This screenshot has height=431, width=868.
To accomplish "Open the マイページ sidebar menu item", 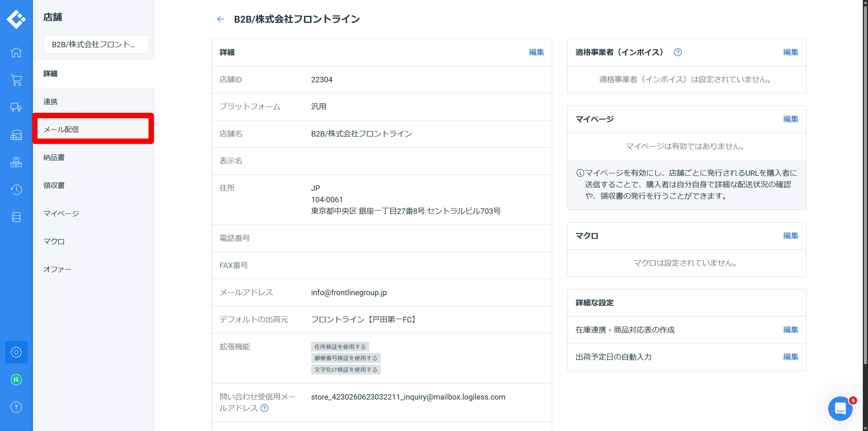I will 94,213.
